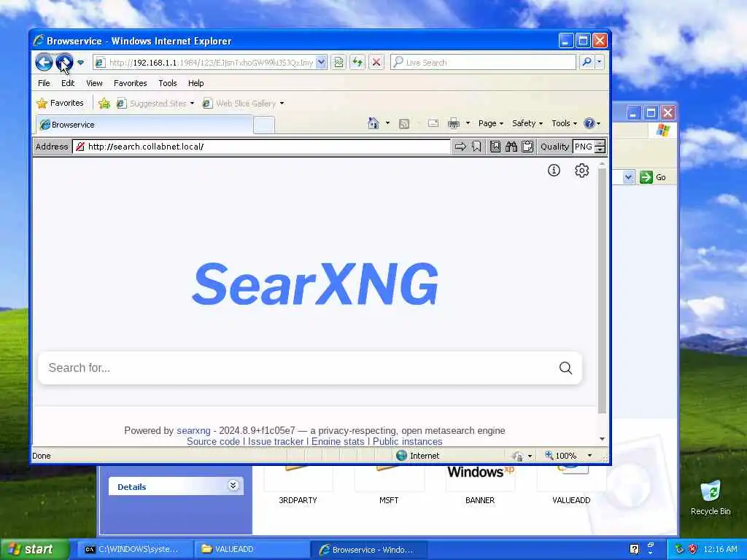
Task: Expand the Suggested Sites dropdown
Action: pyautogui.click(x=192, y=104)
